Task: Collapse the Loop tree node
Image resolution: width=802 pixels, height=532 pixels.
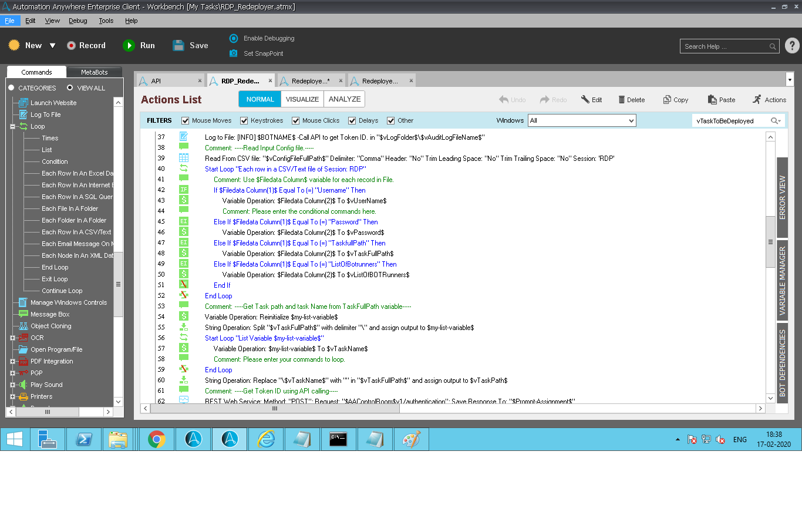Action: (12, 127)
